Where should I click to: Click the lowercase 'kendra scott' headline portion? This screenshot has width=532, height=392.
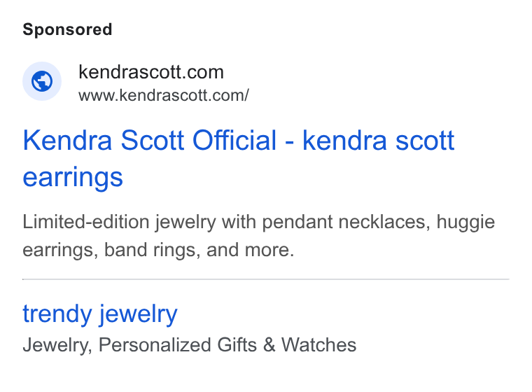point(378,140)
